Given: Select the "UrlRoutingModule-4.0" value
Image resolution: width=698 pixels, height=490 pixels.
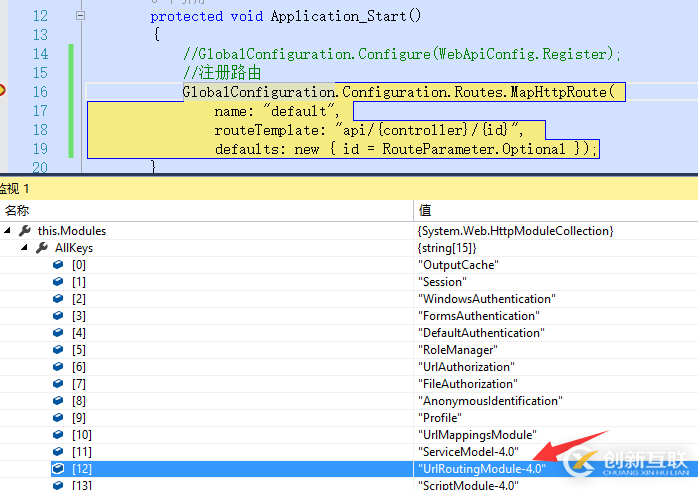Looking at the screenshot, I should tap(482, 469).
